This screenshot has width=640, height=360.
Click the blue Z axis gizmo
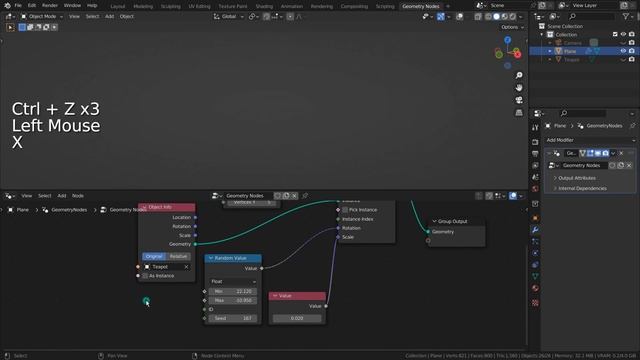coord(507,40)
